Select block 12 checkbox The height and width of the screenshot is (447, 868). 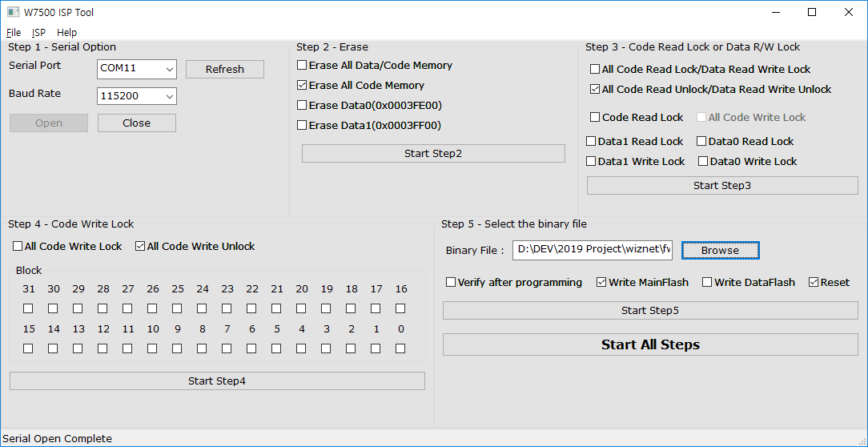[102, 349]
